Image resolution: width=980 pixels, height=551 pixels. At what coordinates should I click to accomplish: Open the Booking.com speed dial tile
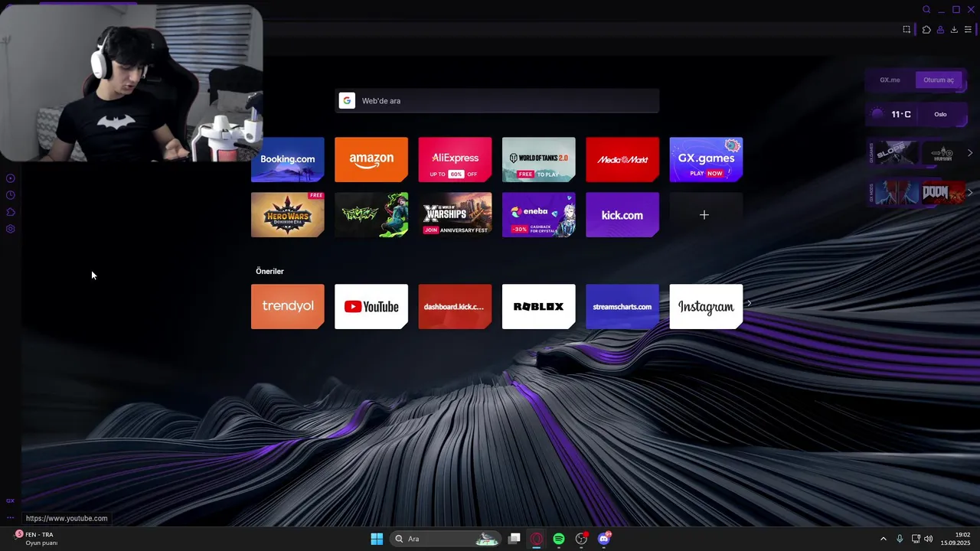coord(288,159)
